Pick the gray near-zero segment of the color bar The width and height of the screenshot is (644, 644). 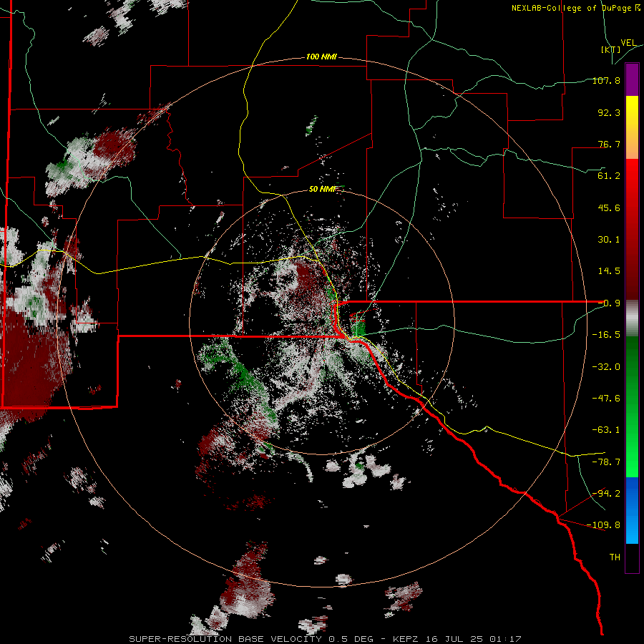click(632, 318)
